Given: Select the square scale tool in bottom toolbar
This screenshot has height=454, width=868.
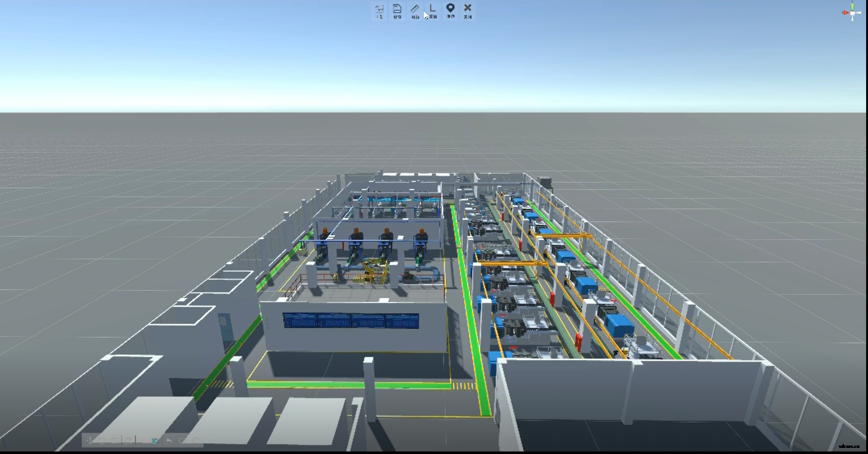Looking at the screenshot, I should pos(115,441).
